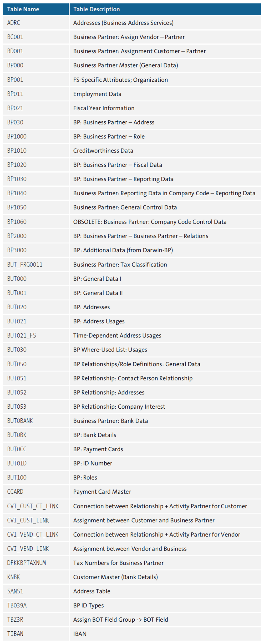264x644 pixels.
Task: Click the BP: Payment Cards description
Action: click(x=98, y=449)
